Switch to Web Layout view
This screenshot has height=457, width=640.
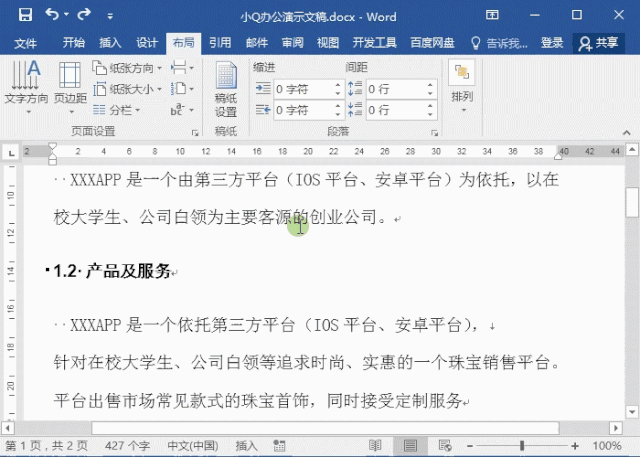point(444,445)
